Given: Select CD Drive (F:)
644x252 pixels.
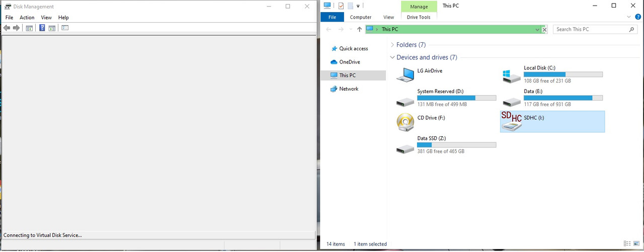Looking at the screenshot, I should point(446,122).
